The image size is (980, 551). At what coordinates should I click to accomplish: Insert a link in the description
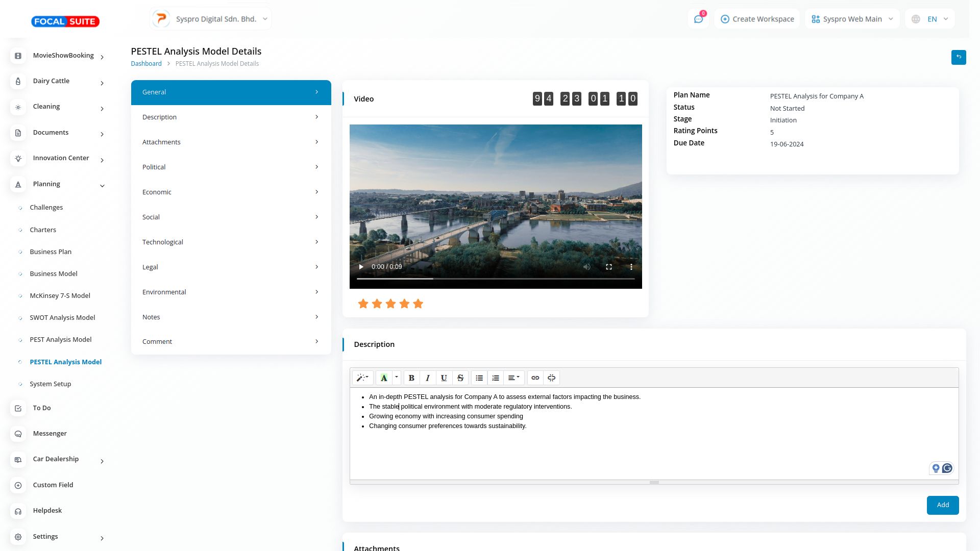point(535,378)
